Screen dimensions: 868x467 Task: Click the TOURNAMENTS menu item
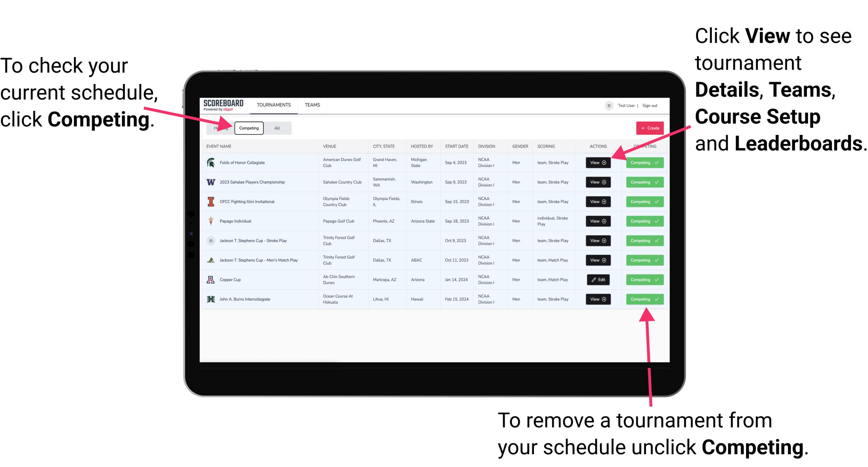coord(274,105)
